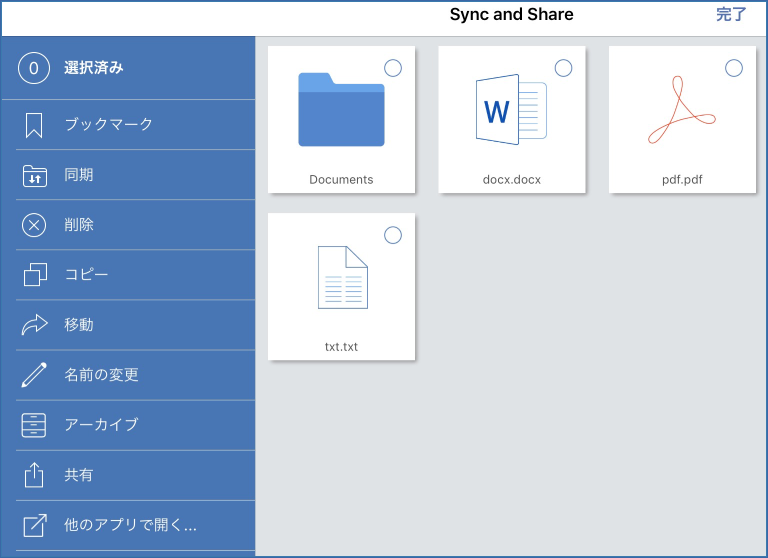Click the Documents file name label
Image resolution: width=768 pixels, height=558 pixels.
pyautogui.click(x=341, y=180)
